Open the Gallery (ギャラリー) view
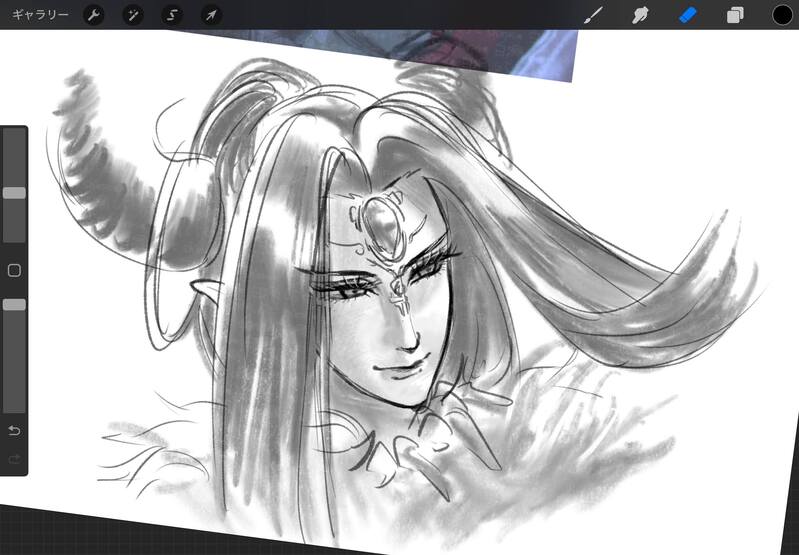Image resolution: width=799 pixels, height=555 pixels. tap(40, 15)
